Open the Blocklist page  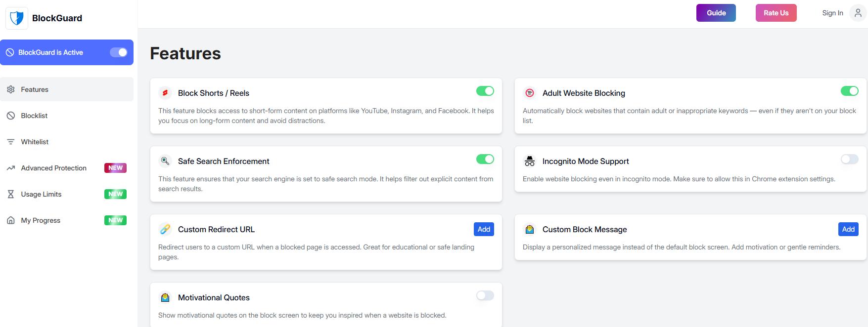(x=67, y=116)
